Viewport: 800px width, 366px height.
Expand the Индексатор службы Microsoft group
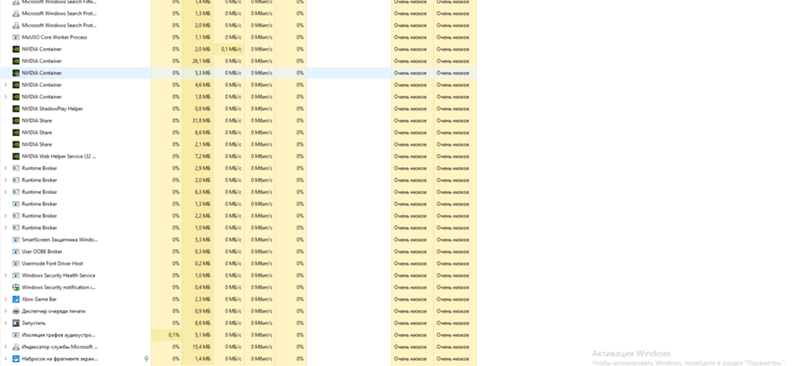tap(6, 347)
